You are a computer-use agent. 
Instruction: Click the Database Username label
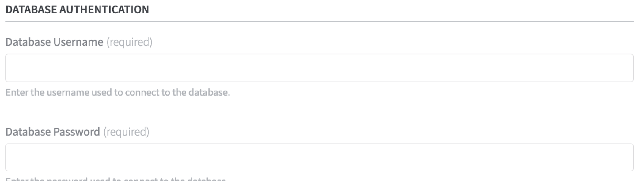click(x=54, y=42)
